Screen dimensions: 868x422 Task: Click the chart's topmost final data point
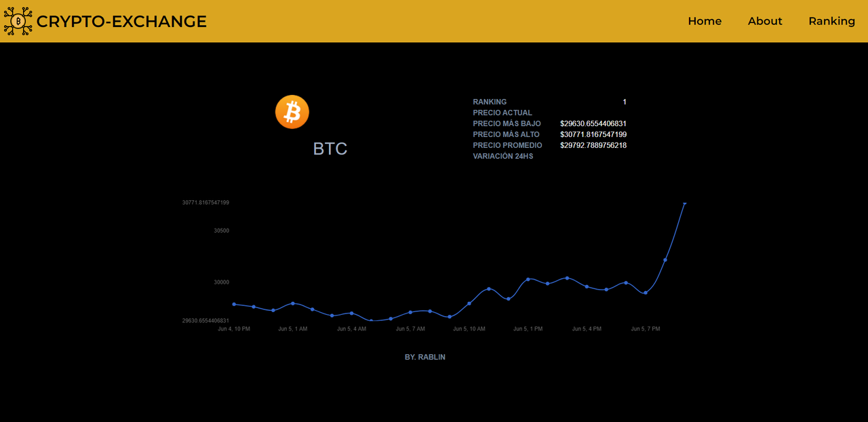click(685, 203)
